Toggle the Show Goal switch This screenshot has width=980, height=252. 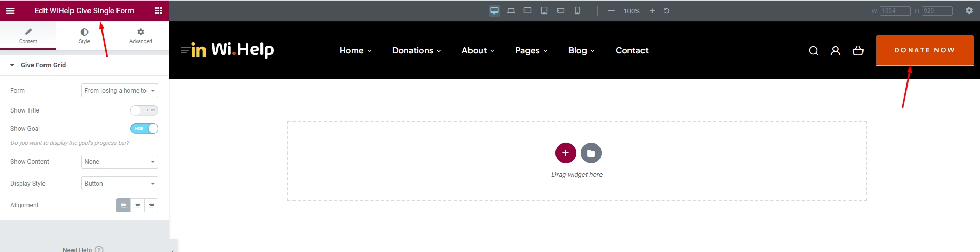point(144,129)
